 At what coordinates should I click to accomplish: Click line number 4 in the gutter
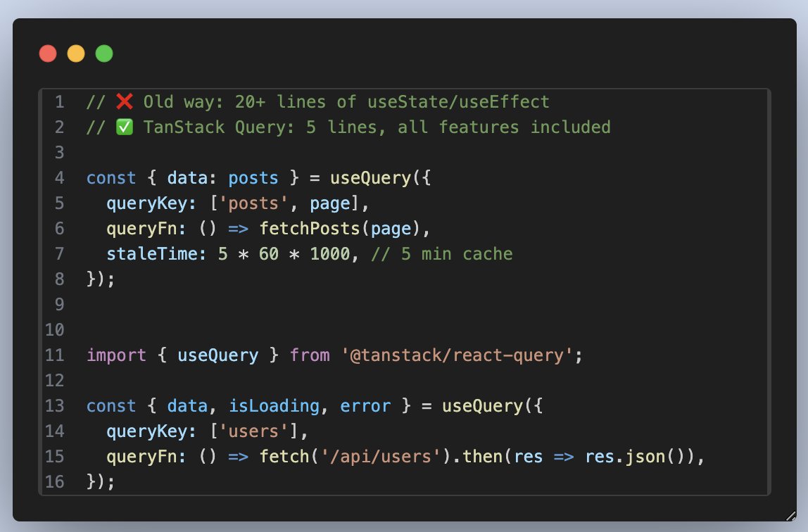tap(60, 177)
